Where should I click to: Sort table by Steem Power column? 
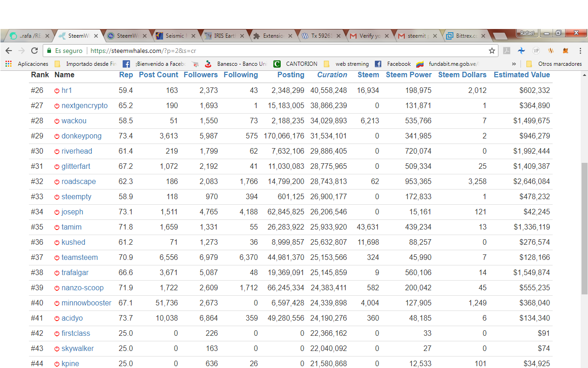coord(409,75)
